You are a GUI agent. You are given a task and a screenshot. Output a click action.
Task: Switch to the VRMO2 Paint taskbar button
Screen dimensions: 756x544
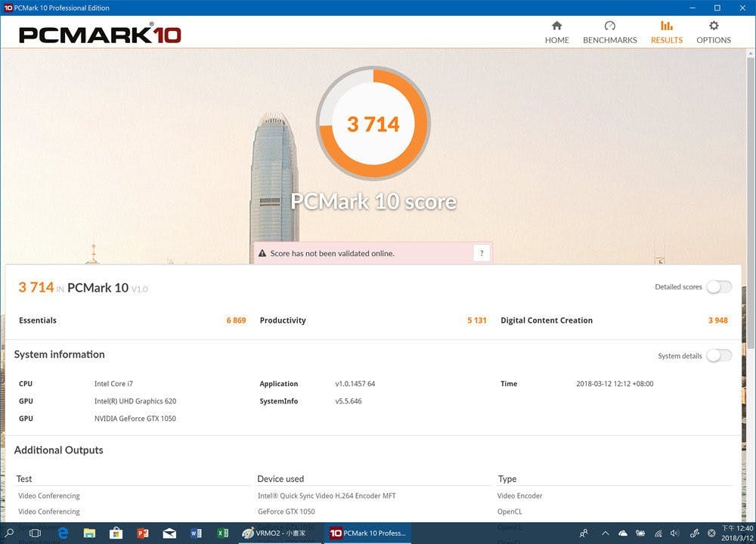point(280,533)
